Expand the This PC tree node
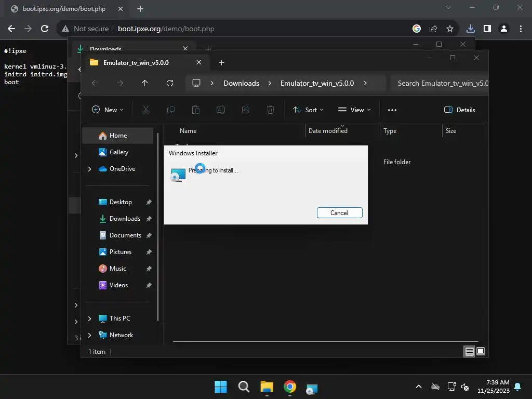 [89, 318]
